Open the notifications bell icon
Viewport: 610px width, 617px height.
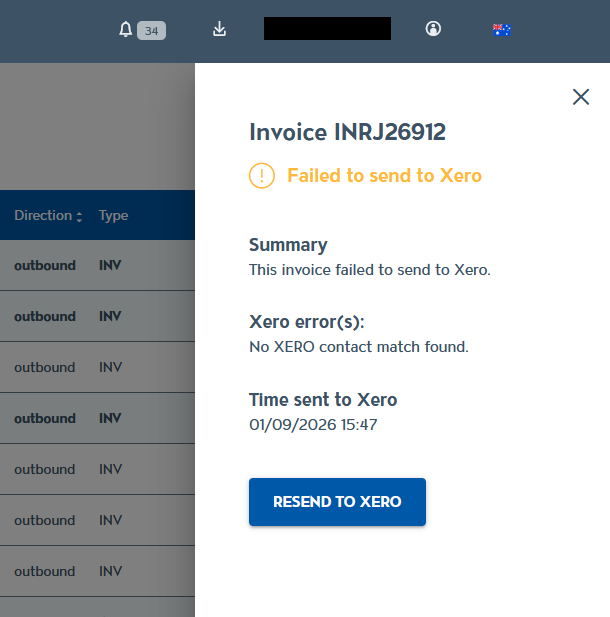click(x=126, y=30)
